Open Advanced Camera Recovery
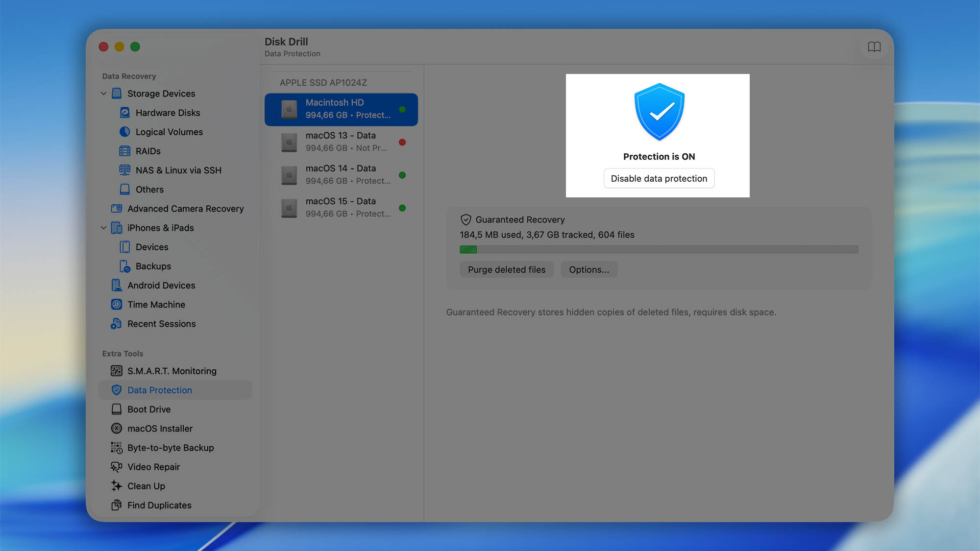Screen dimensions: 980x551 (175, 209)
